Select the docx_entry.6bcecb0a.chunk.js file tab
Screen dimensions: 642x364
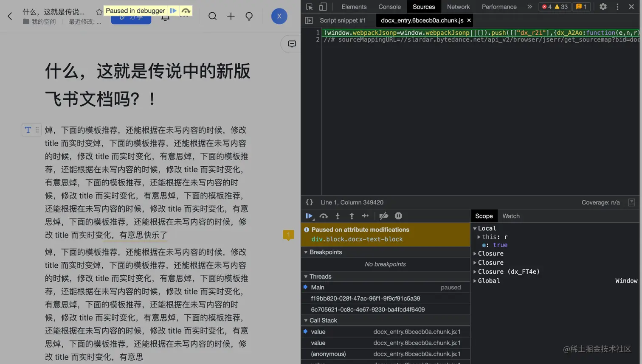(x=422, y=20)
